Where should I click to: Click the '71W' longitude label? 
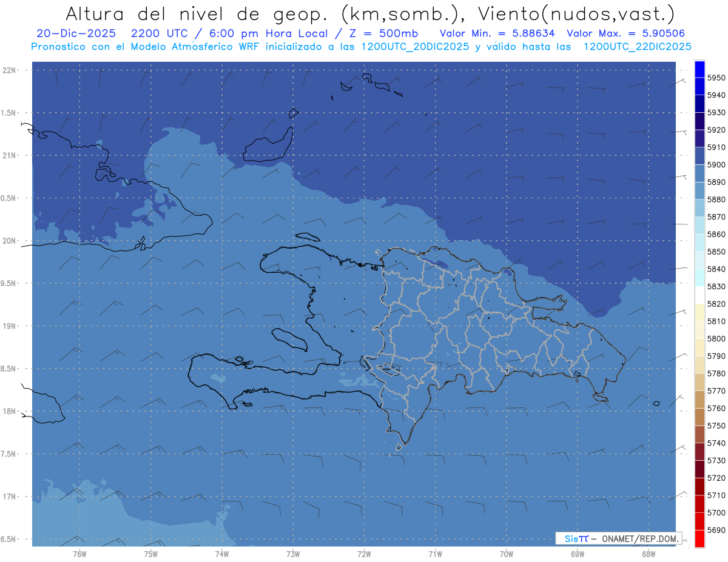click(435, 554)
